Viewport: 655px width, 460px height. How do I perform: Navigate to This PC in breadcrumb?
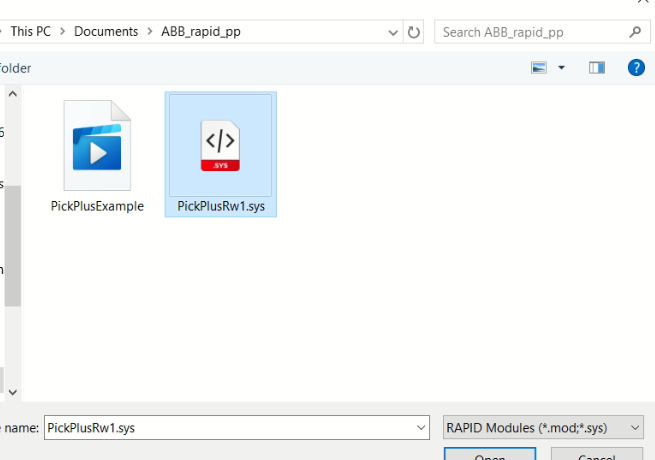30,31
